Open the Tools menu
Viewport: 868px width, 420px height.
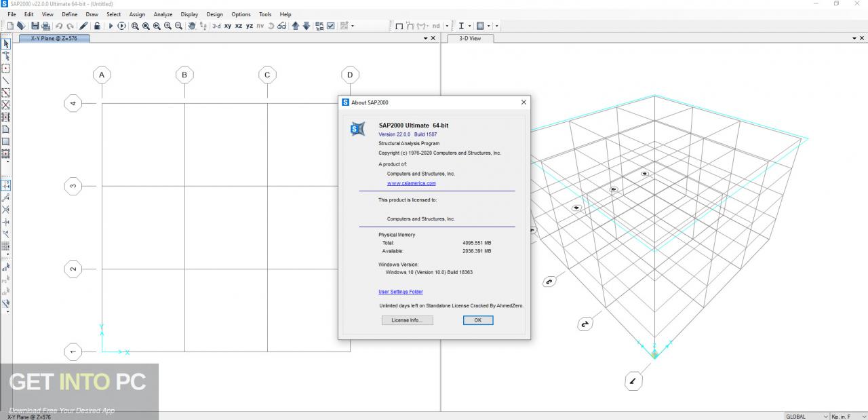(x=265, y=14)
